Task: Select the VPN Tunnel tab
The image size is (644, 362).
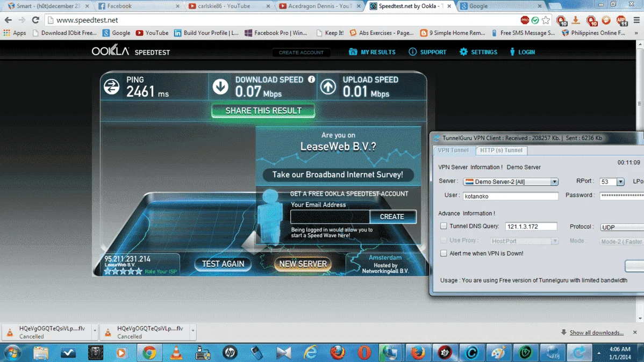Action: pos(453,150)
